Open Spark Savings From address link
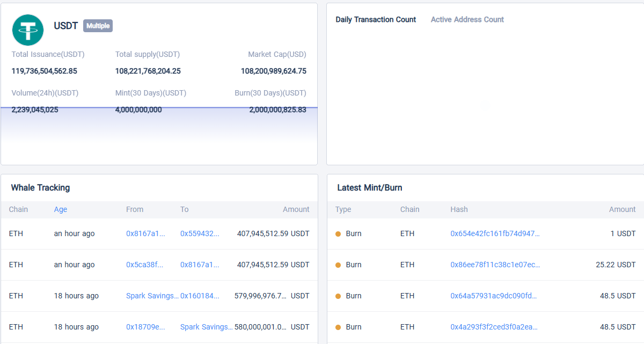The width and height of the screenshot is (644, 344). click(152, 296)
